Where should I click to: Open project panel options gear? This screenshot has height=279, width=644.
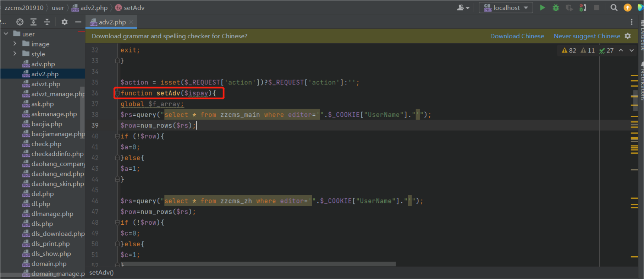[x=64, y=22]
